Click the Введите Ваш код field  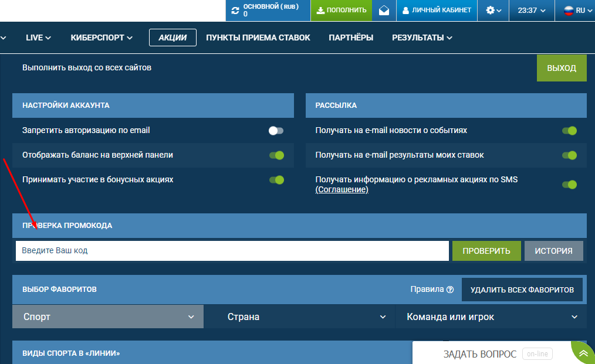coord(232,250)
